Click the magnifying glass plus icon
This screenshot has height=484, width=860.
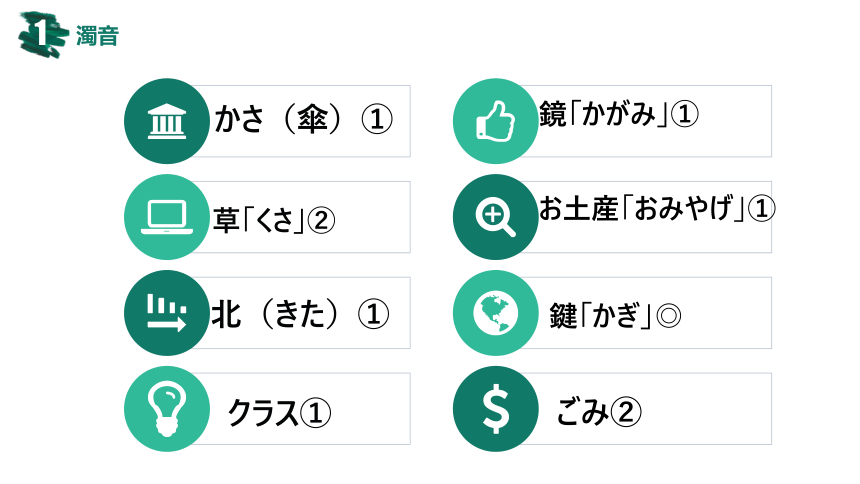495,217
